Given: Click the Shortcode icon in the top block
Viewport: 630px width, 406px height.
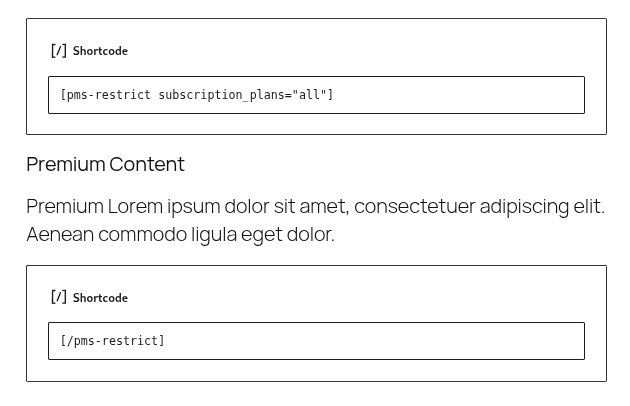Looking at the screenshot, I should pos(59,51).
